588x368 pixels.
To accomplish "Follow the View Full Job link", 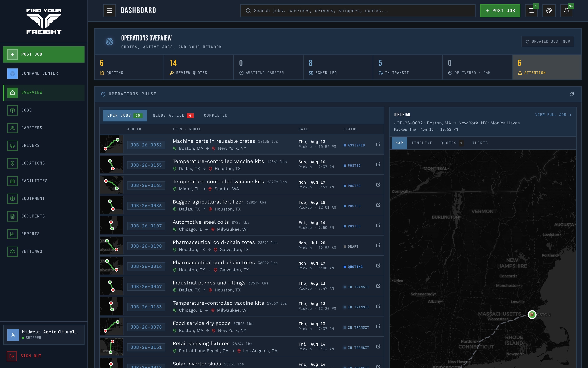I will [x=553, y=115].
